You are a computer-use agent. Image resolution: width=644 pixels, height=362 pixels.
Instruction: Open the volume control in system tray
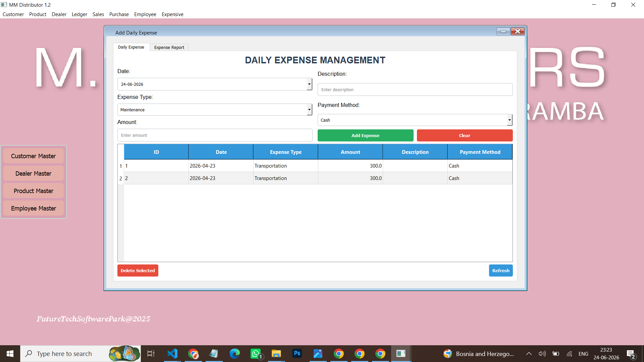(x=542, y=354)
